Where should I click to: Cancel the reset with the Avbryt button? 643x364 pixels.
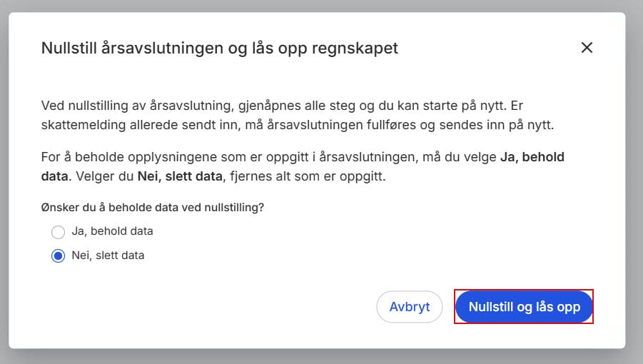(x=410, y=307)
